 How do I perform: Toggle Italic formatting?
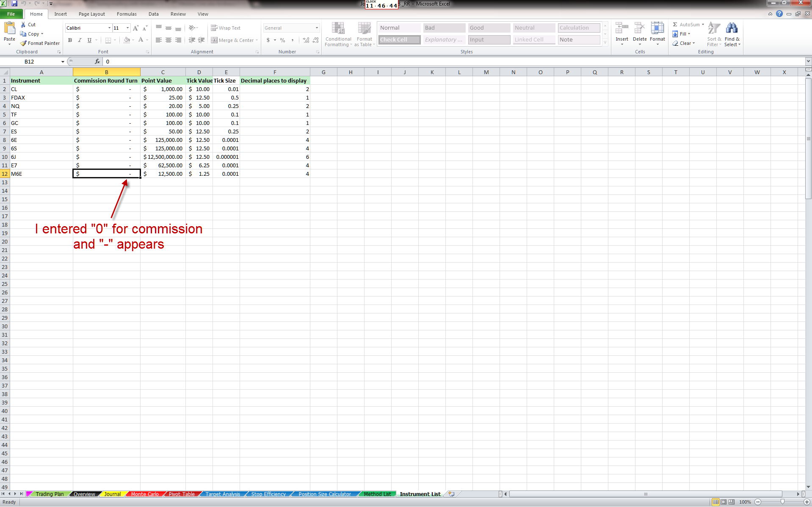click(80, 40)
